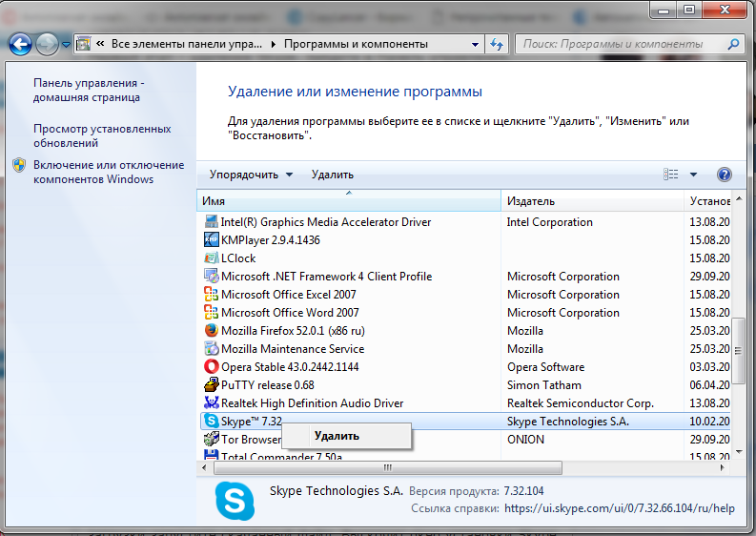The width and height of the screenshot is (756, 536).
Task: Open Просмотр установленных обновлений link
Action: point(102,135)
